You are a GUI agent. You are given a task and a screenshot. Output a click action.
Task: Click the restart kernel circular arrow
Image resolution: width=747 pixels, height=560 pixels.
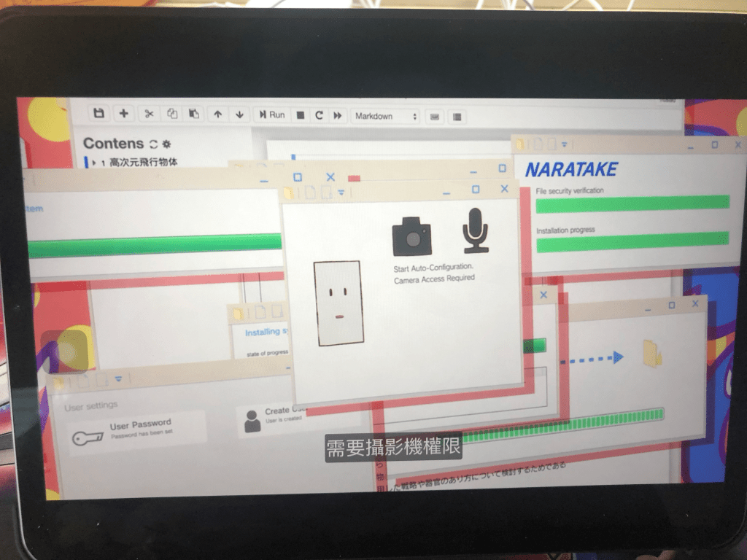point(319,115)
